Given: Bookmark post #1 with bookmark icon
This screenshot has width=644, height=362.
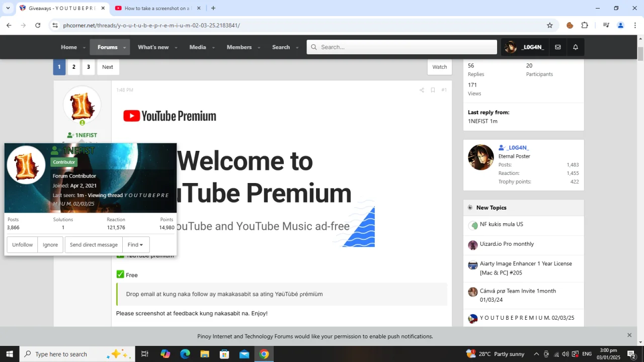Looking at the screenshot, I should pyautogui.click(x=433, y=90).
